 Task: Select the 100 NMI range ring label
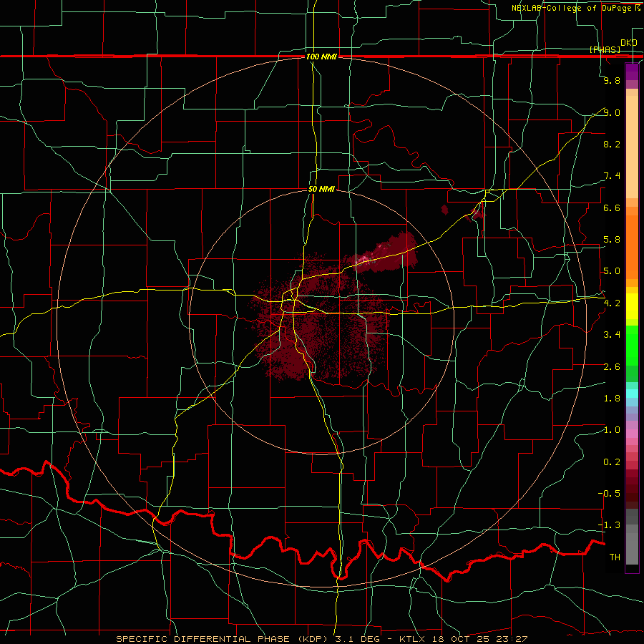tap(321, 57)
